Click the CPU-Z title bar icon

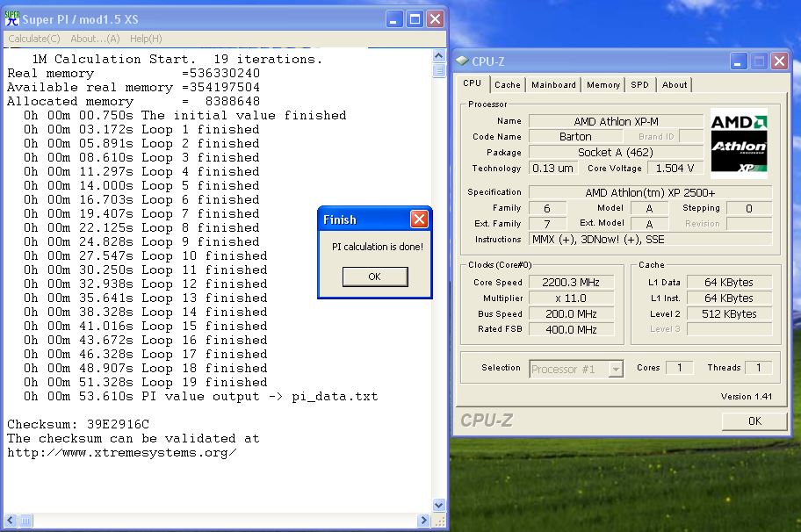coord(462,61)
